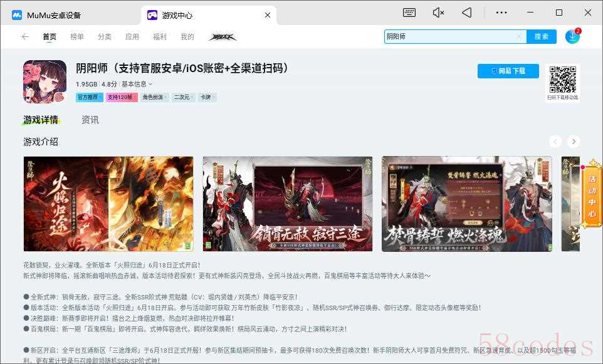This screenshot has height=364, width=603.
Task: Open the 榜单 rankings page
Action: tap(77, 36)
